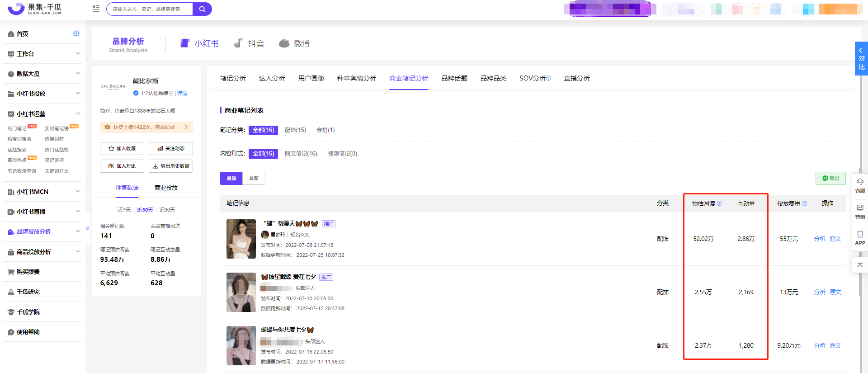Screen dimensions: 868x373
Task: Click the 导出 Excel export button
Action: click(x=830, y=178)
